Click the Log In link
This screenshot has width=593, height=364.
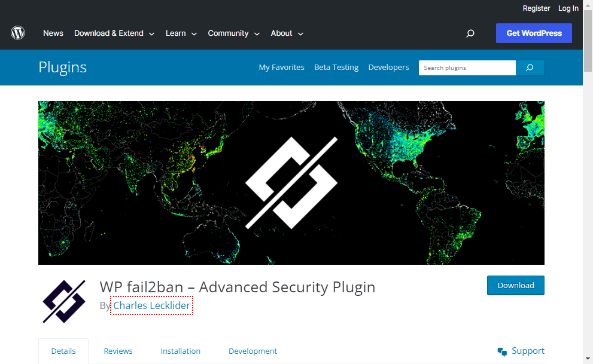pyautogui.click(x=568, y=8)
